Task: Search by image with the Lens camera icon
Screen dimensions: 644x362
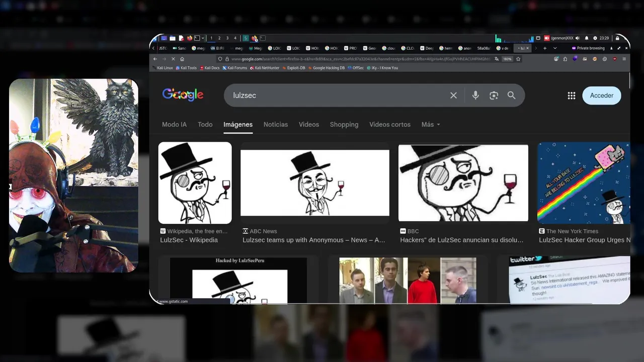Action: [x=494, y=95]
